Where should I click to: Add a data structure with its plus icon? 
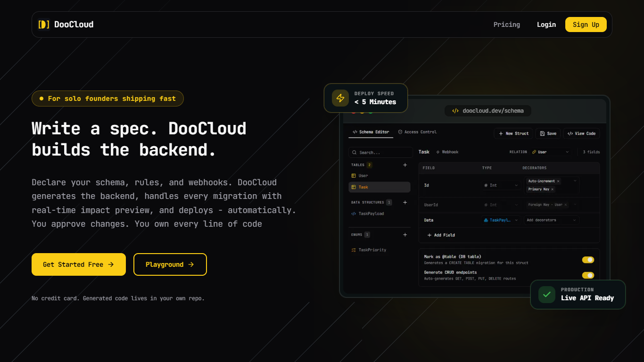(405, 202)
